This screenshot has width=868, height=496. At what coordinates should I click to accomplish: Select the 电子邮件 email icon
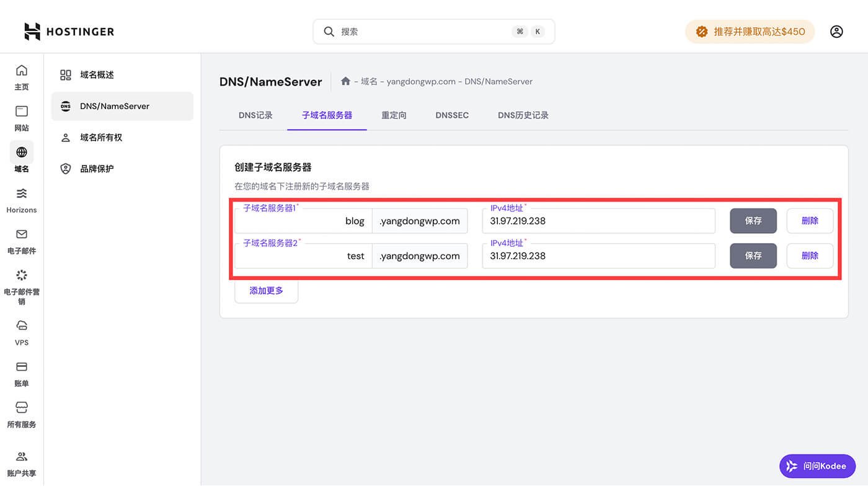pyautogui.click(x=21, y=234)
